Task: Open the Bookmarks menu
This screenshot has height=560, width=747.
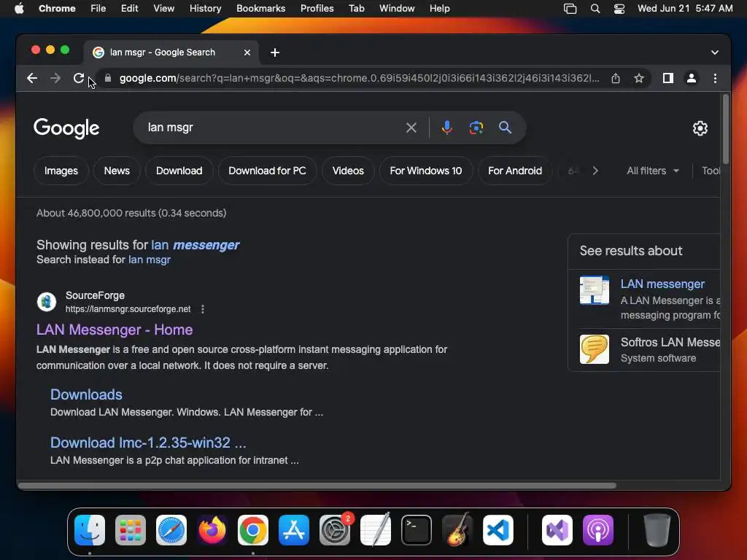Action: click(260, 9)
